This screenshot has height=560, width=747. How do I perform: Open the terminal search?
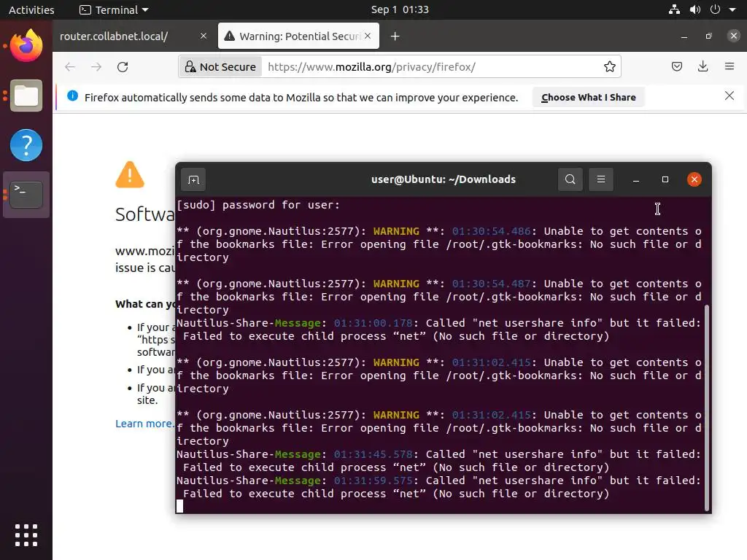click(570, 179)
